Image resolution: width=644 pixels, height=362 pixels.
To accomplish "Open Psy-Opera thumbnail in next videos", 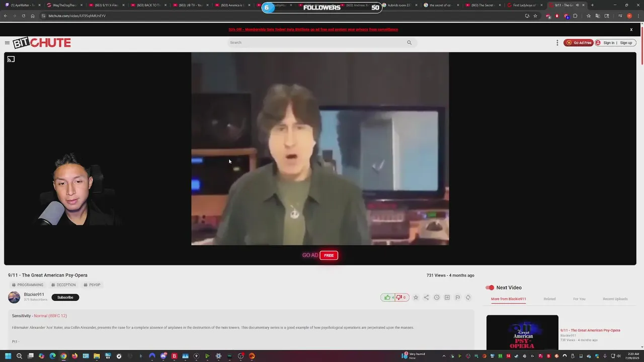I will click(522, 332).
